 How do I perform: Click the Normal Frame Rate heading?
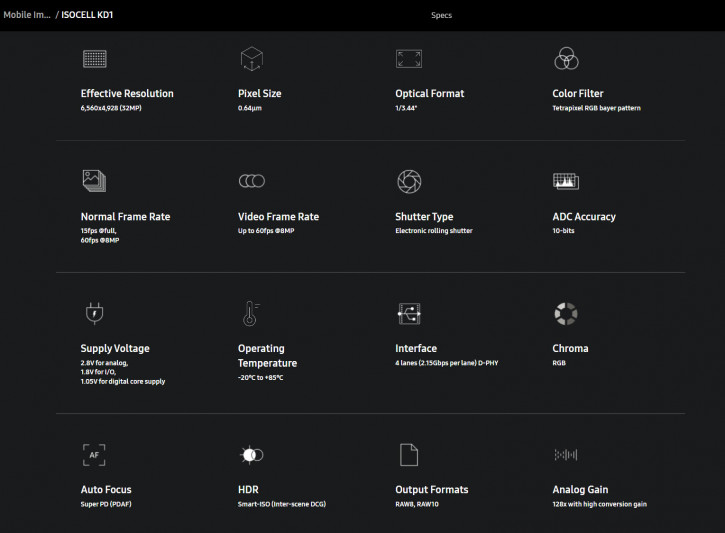[125, 217]
